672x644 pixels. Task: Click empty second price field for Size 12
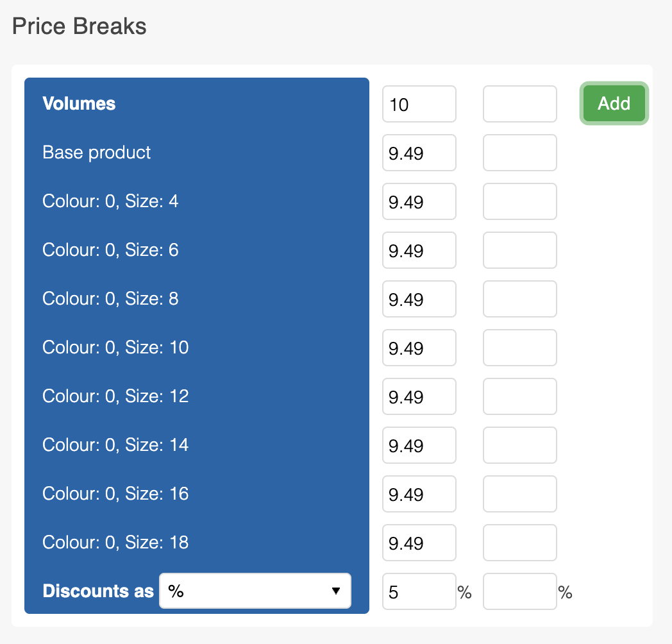(x=519, y=396)
